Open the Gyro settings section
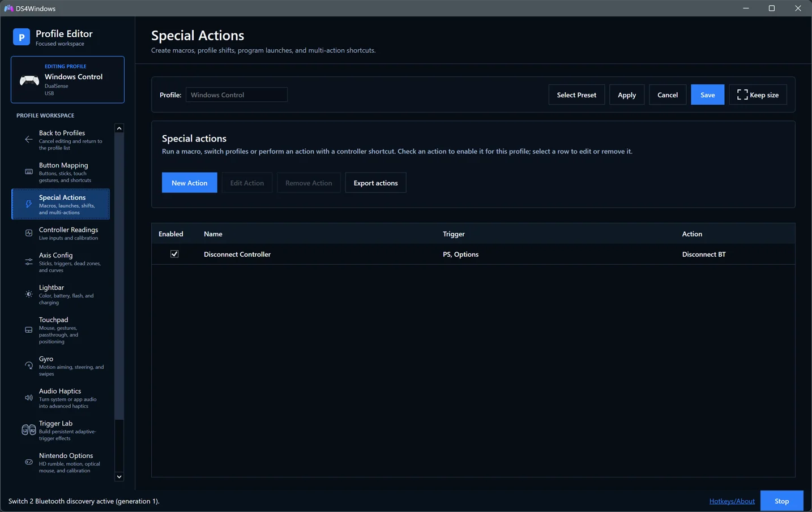 pos(61,365)
